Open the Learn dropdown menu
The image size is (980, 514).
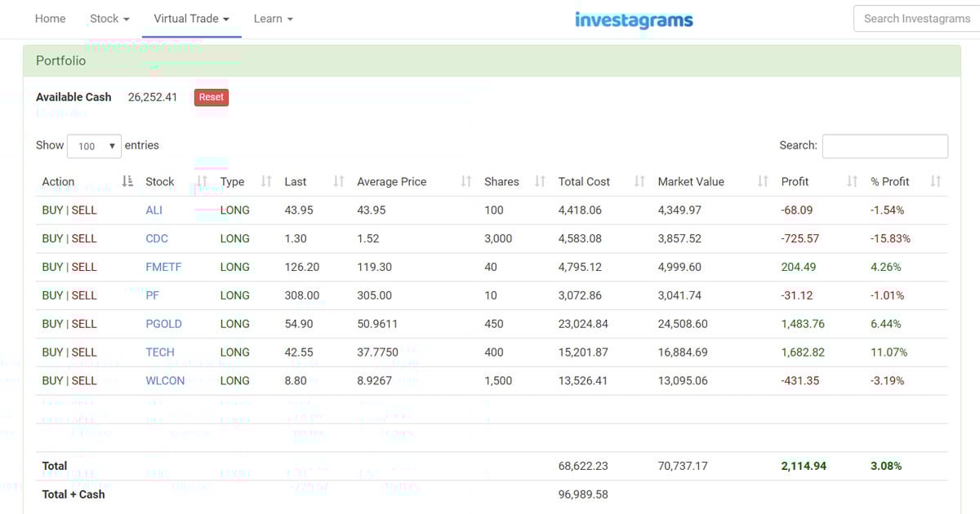(273, 18)
